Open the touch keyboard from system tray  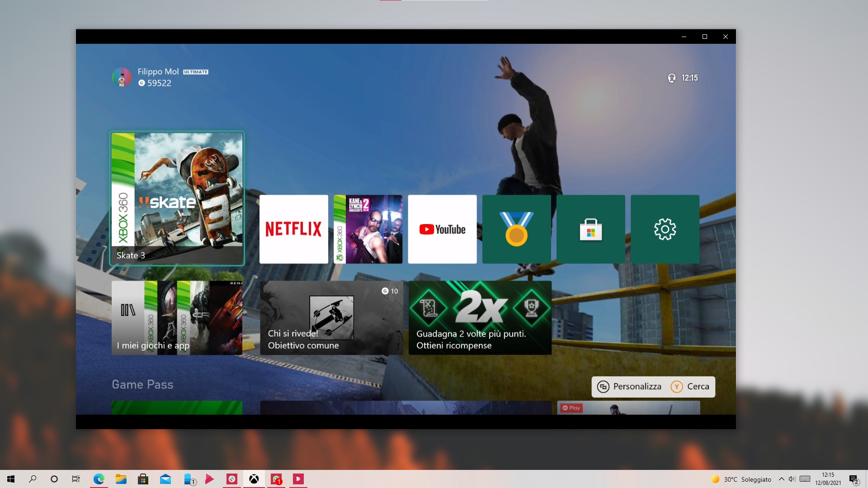coord(805,479)
